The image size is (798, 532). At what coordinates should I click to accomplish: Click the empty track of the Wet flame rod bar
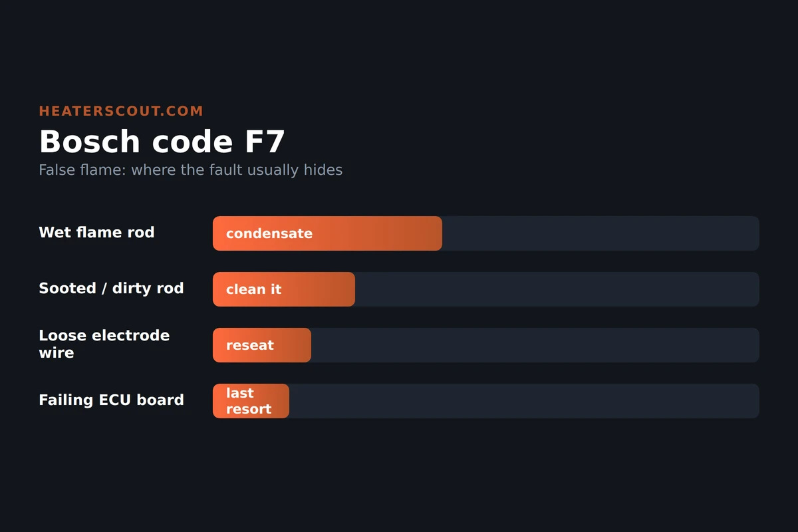(x=600, y=233)
